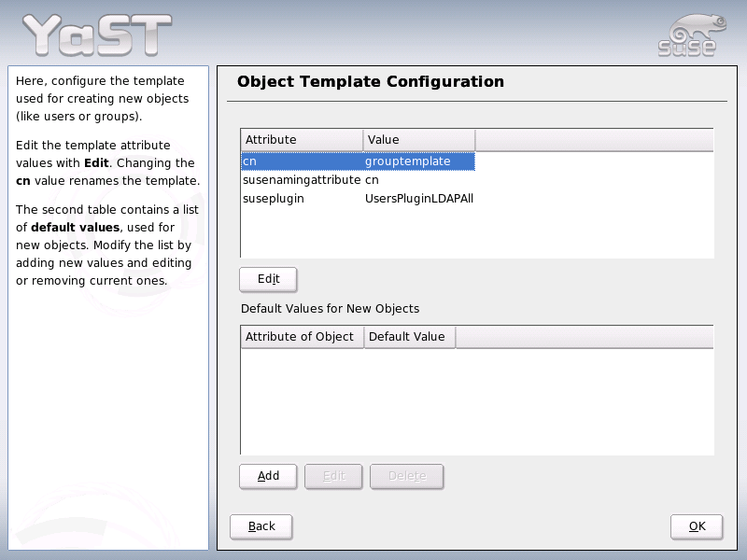
Task: Click the Default Values for New Objects label
Action: pos(331,309)
